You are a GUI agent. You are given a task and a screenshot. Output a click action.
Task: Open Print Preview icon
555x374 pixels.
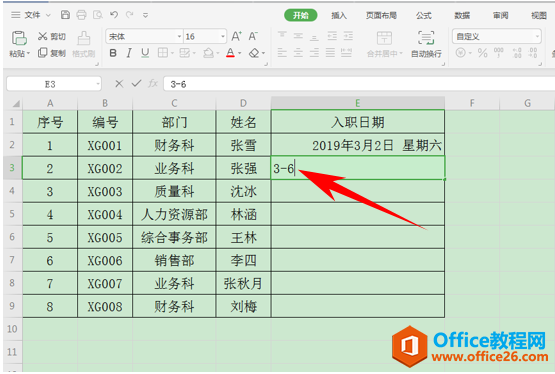click(98, 15)
